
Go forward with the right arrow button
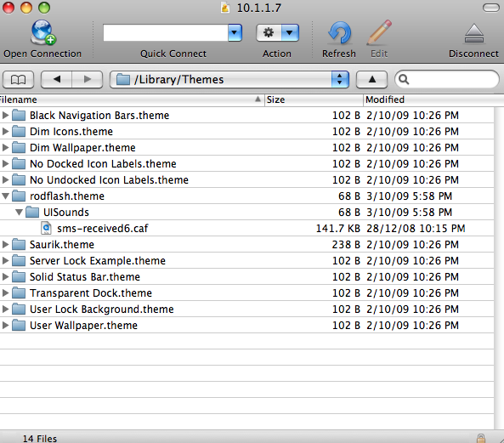point(87,79)
